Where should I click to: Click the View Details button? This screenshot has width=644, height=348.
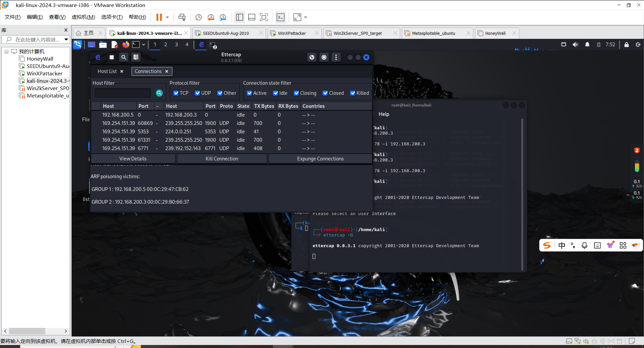pos(133,159)
